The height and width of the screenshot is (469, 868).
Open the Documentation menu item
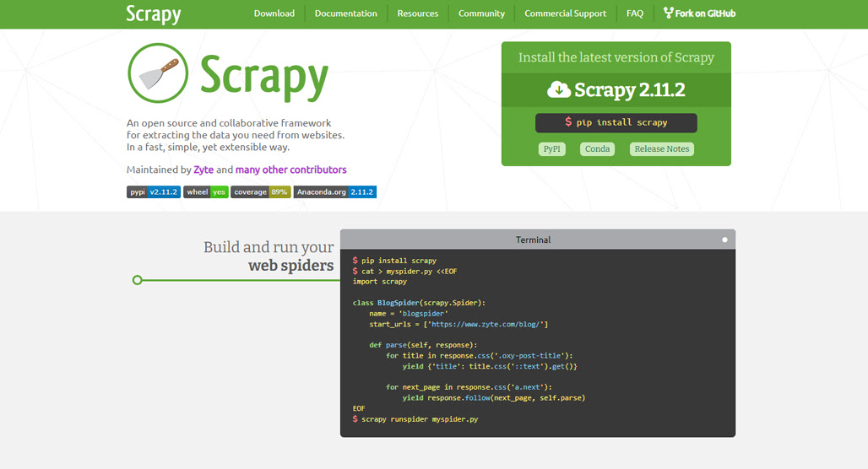coord(346,13)
